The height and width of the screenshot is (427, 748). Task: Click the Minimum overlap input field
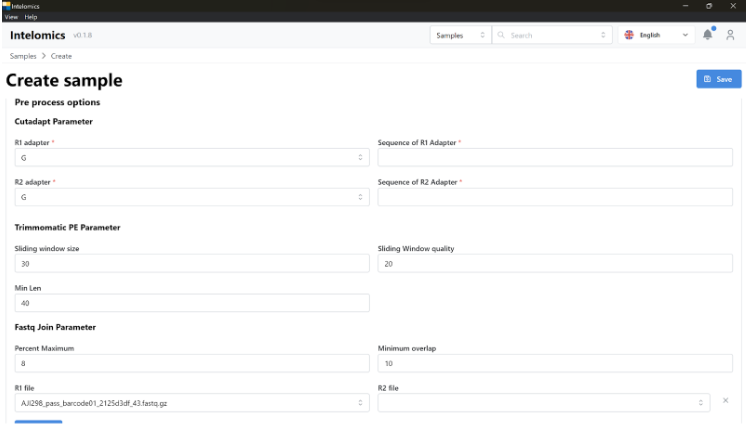click(x=555, y=363)
